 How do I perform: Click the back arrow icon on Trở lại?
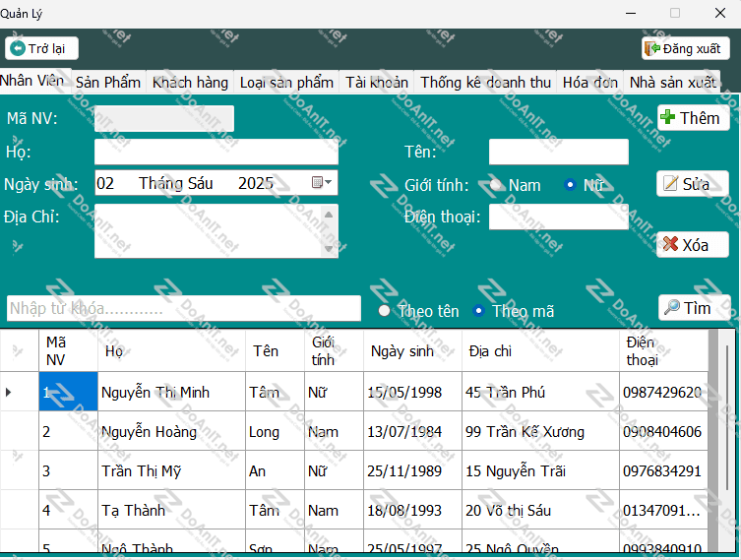(x=18, y=48)
